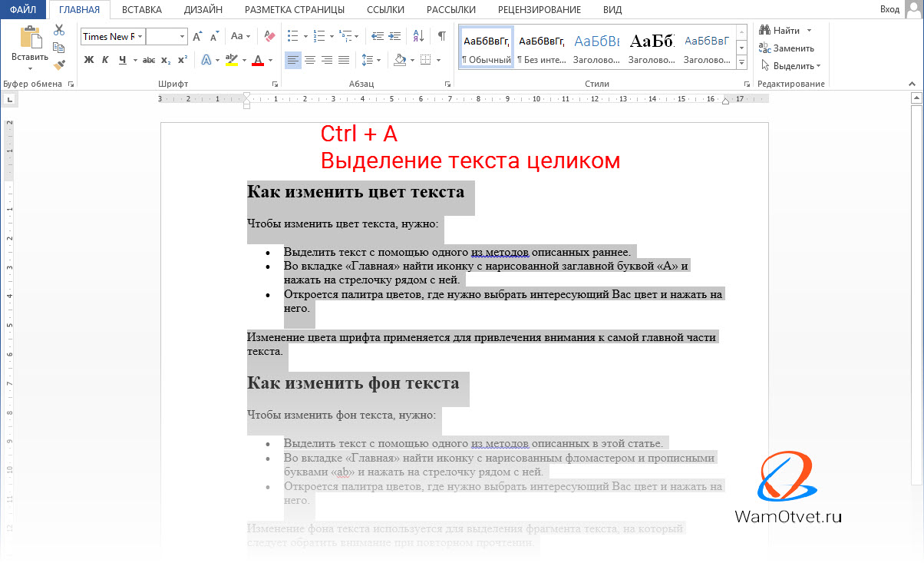The height and width of the screenshot is (563, 924).
Task: Align text right
Action: (327, 60)
